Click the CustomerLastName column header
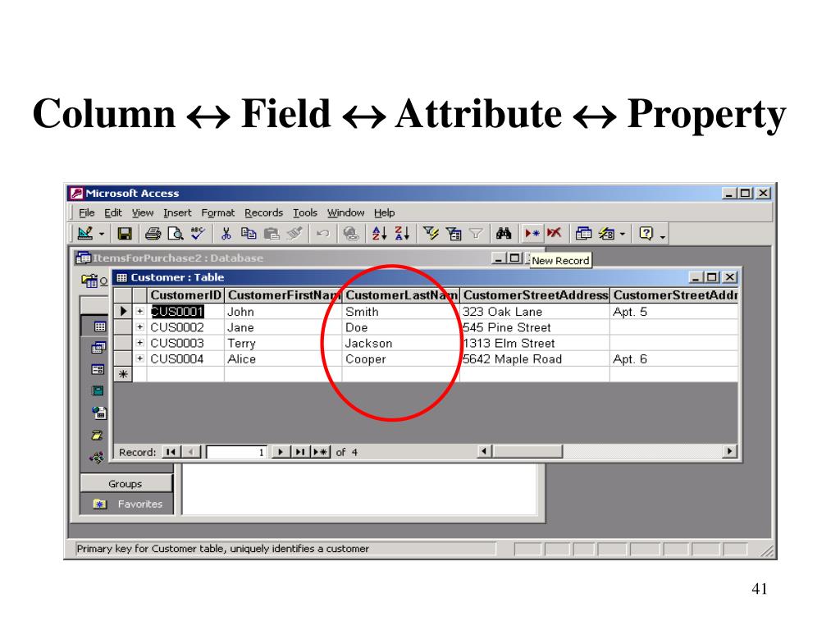Screen dimensions: 840x630 click(x=400, y=295)
